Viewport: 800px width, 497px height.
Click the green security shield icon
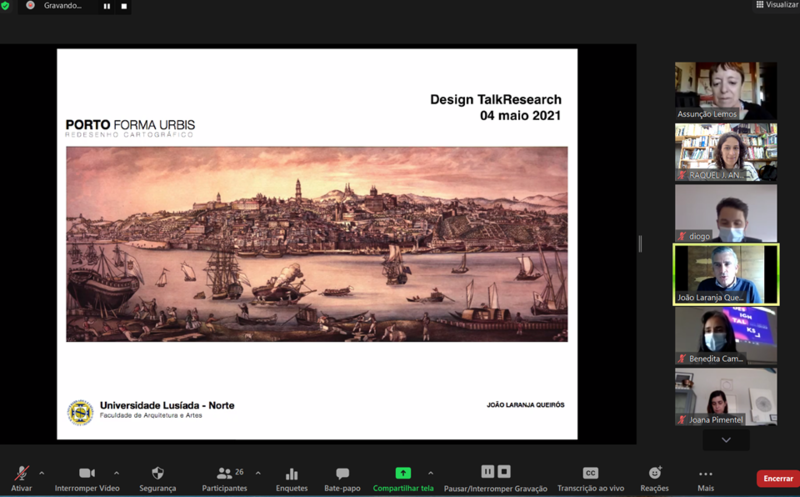(5, 6)
